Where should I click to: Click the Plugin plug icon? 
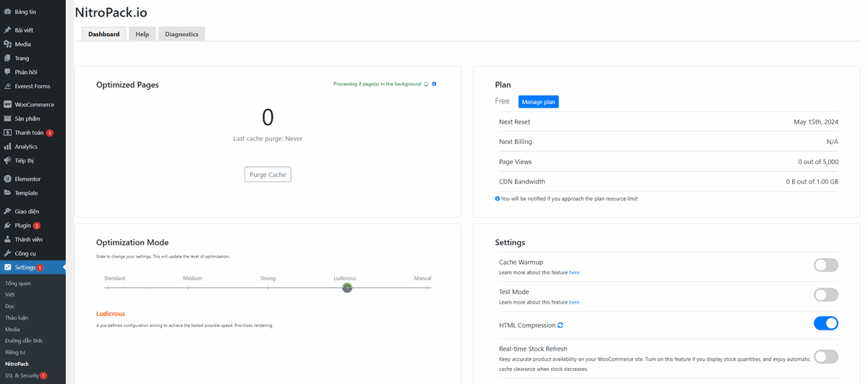[7, 226]
